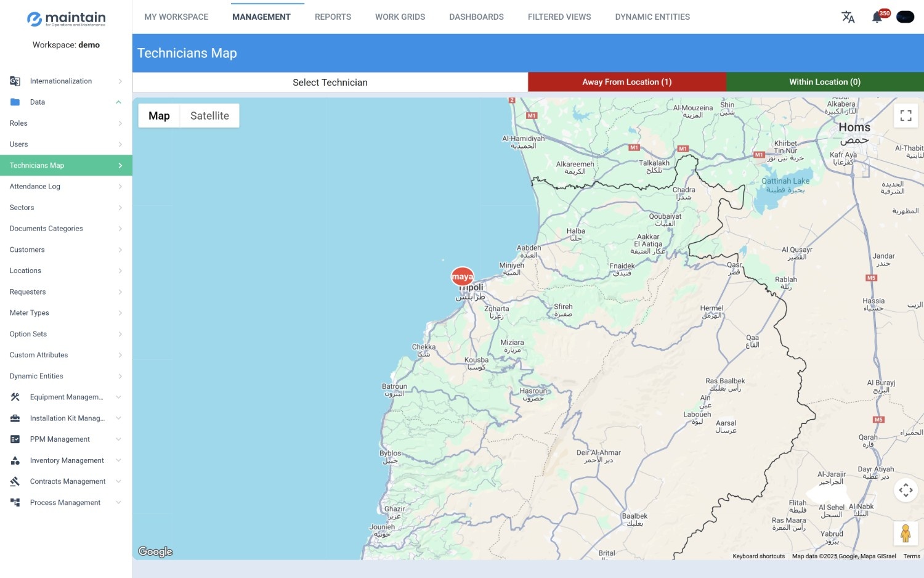Open map Terms link
This screenshot has height=578, width=924.
tap(911, 556)
